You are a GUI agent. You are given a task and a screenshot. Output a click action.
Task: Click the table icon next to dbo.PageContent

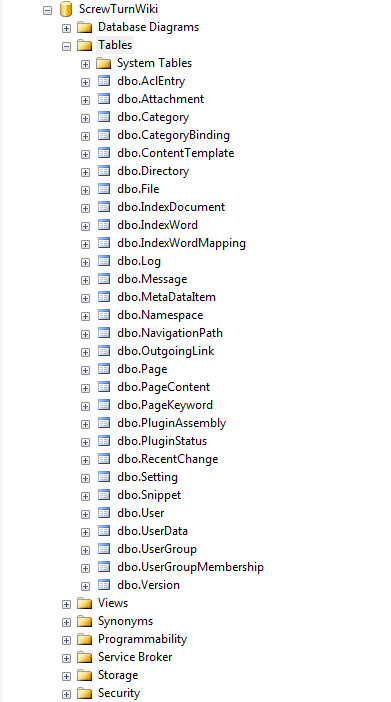pyautogui.click(x=104, y=387)
